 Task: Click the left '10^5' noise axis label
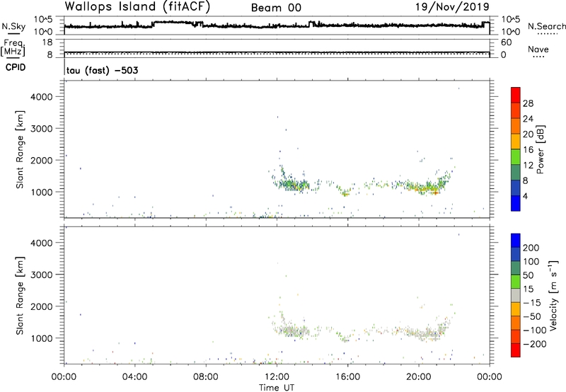[x=43, y=20]
